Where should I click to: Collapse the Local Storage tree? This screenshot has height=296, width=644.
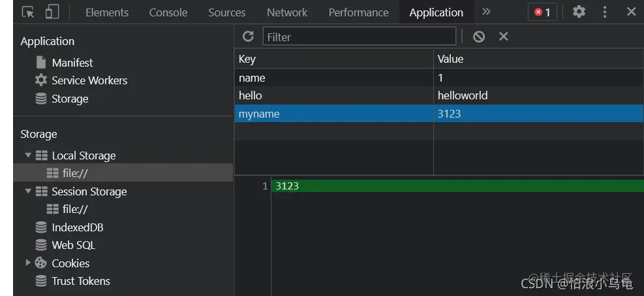(28, 156)
